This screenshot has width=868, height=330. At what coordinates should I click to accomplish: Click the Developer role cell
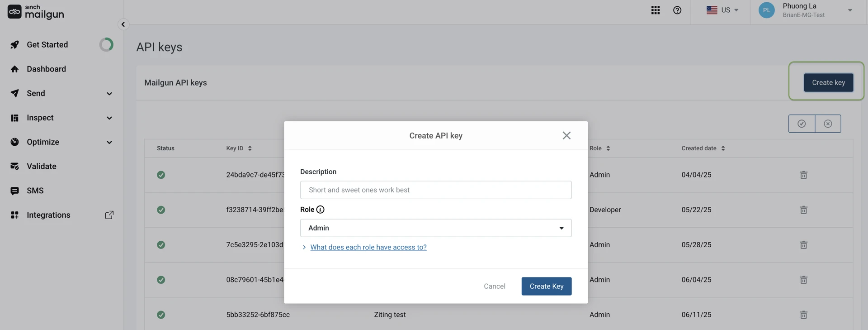tap(605, 210)
